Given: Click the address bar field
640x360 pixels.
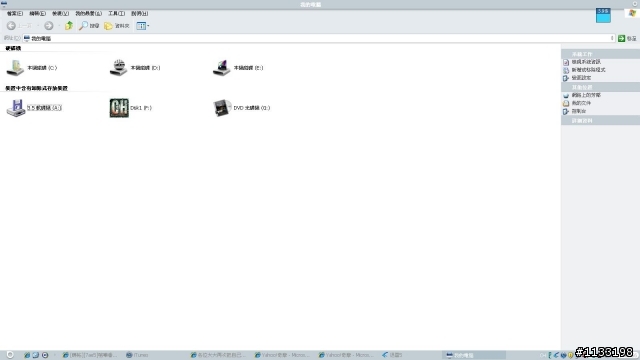Looking at the screenshot, I should 318,38.
